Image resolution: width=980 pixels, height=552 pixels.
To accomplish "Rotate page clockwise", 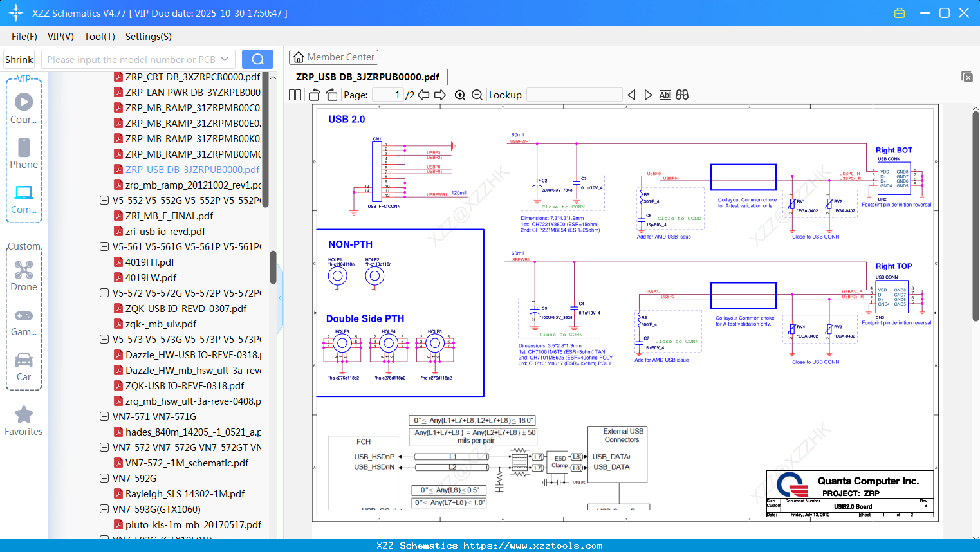I will coord(331,95).
